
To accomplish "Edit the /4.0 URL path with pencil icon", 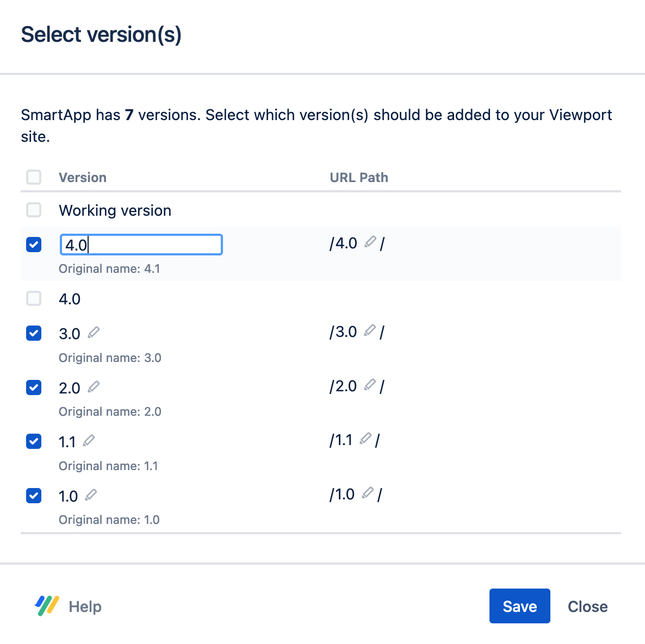I will (x=370, y=242).
